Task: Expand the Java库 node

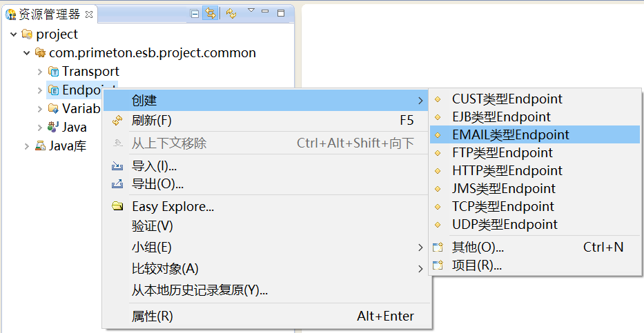Action: [27, 146]
